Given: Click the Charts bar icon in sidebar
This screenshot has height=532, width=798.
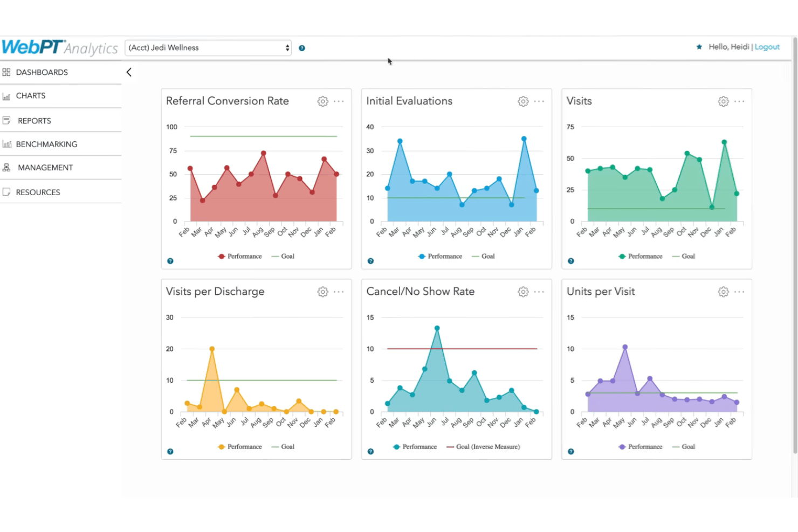Looking at the screenshot, I should 6,96.
